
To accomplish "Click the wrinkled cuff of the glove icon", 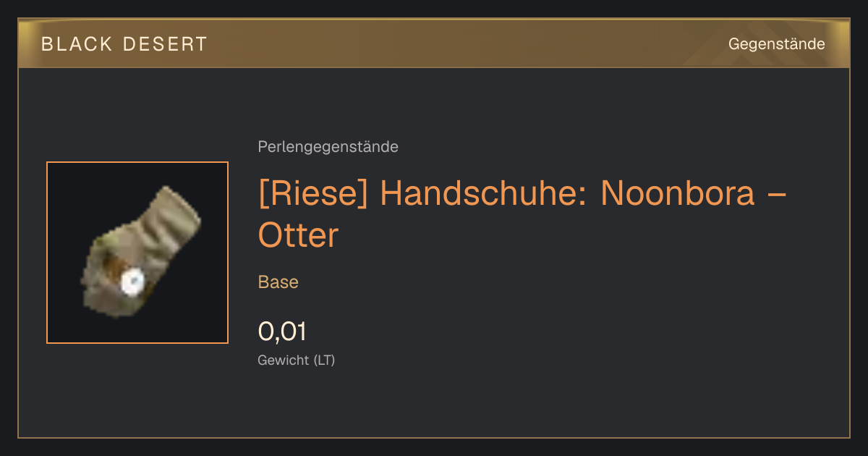I will (170, 216).
